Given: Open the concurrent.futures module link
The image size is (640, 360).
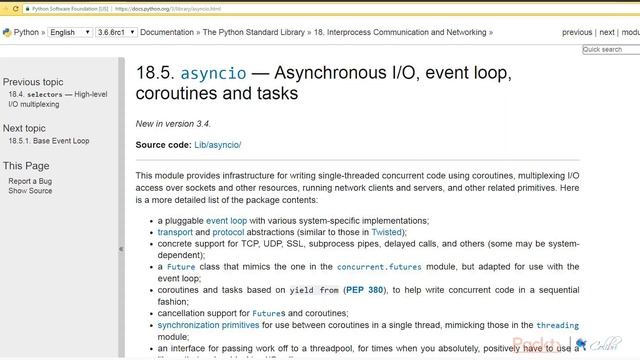Looking at the screenshot, I should coord(379,267).
